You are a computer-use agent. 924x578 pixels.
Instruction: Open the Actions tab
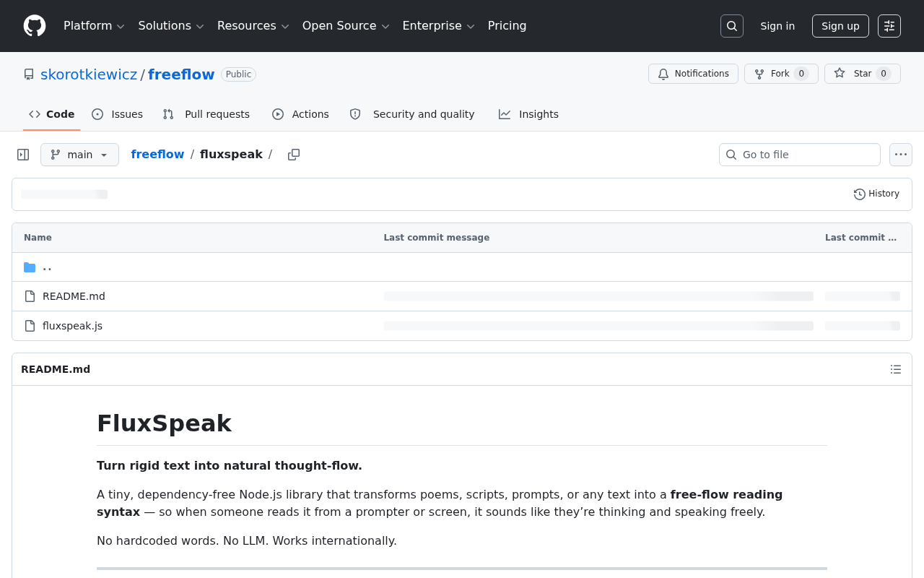click(x=300, y=114)
